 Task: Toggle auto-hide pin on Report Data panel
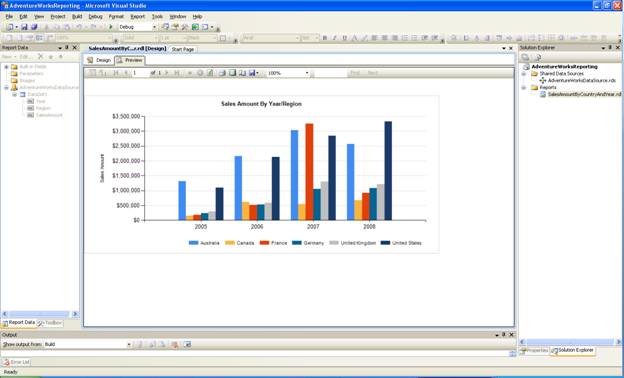click(x=67, y=47)
